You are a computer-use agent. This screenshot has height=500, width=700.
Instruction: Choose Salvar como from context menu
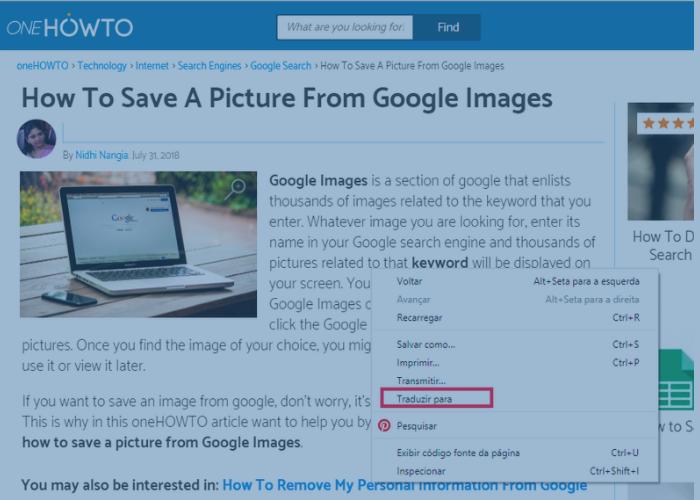(x=425, y=345)
